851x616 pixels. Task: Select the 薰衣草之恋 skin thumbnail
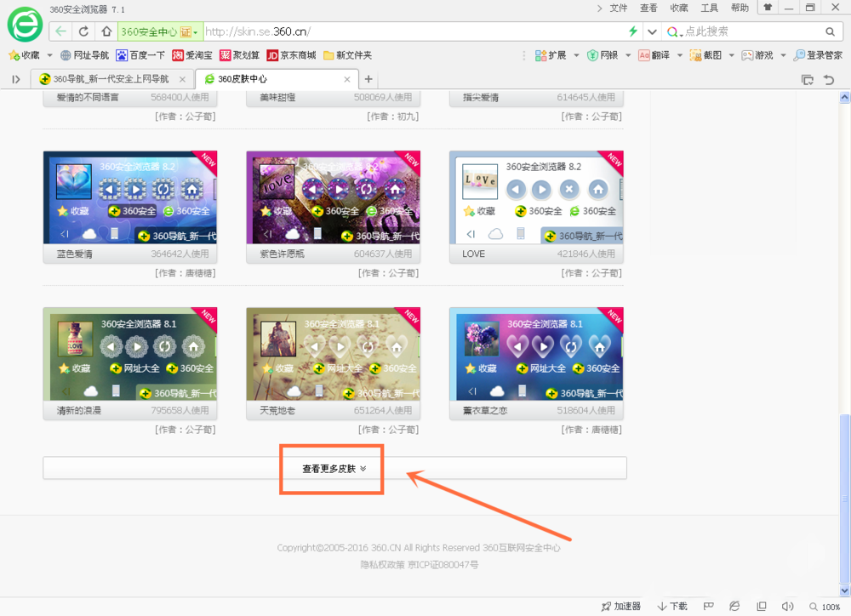pyautogui.click(x=536, y=354)
